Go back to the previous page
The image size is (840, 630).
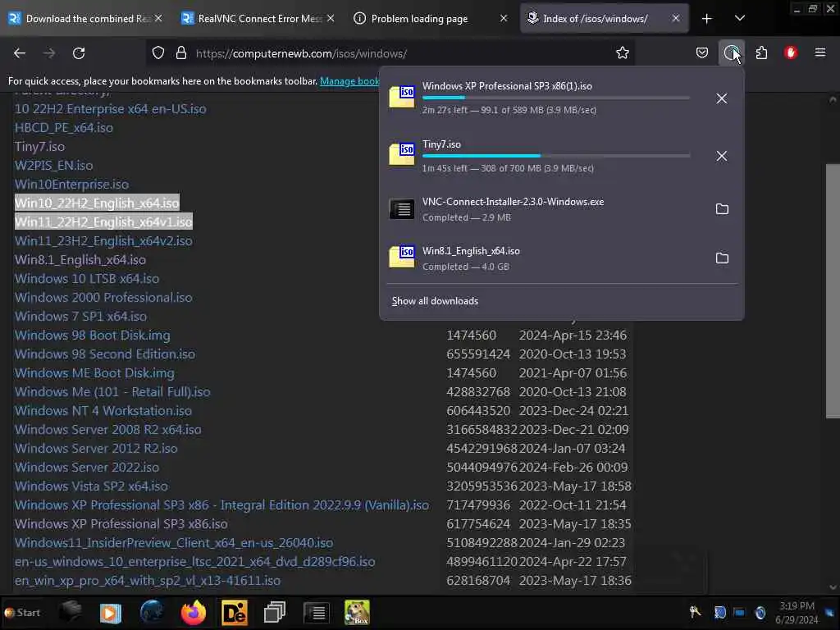click(20, 53)
